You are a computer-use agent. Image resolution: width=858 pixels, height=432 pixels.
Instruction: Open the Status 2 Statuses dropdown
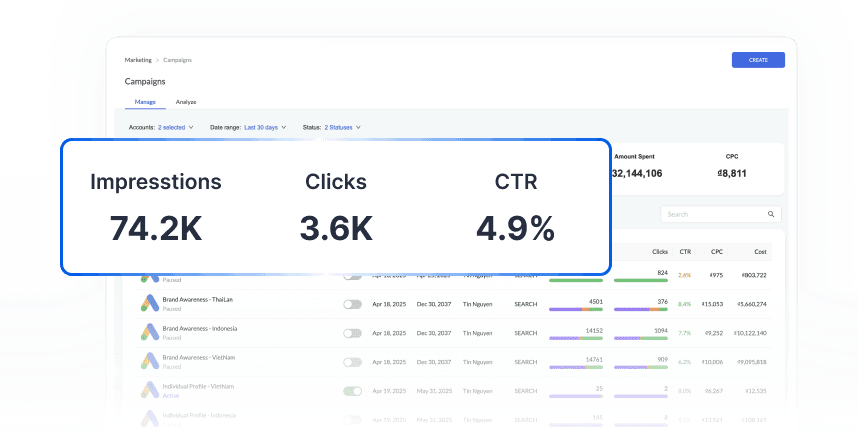[332, 127]
